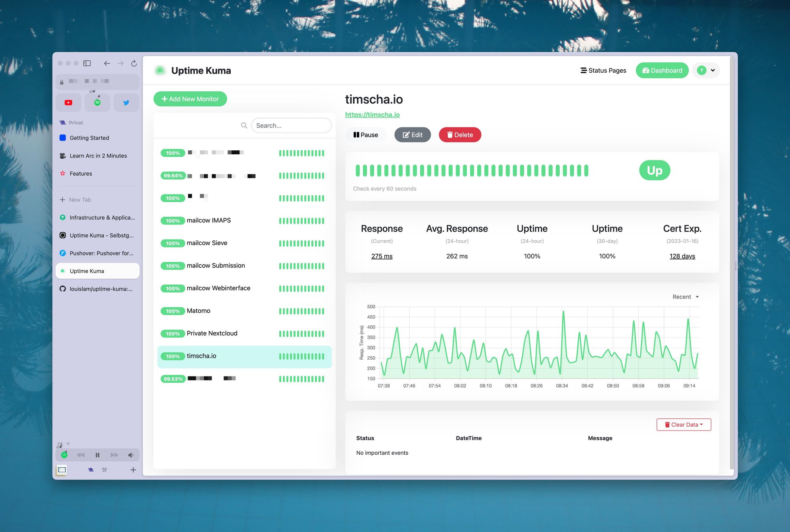Click the Up status badge

pos(655,170)
